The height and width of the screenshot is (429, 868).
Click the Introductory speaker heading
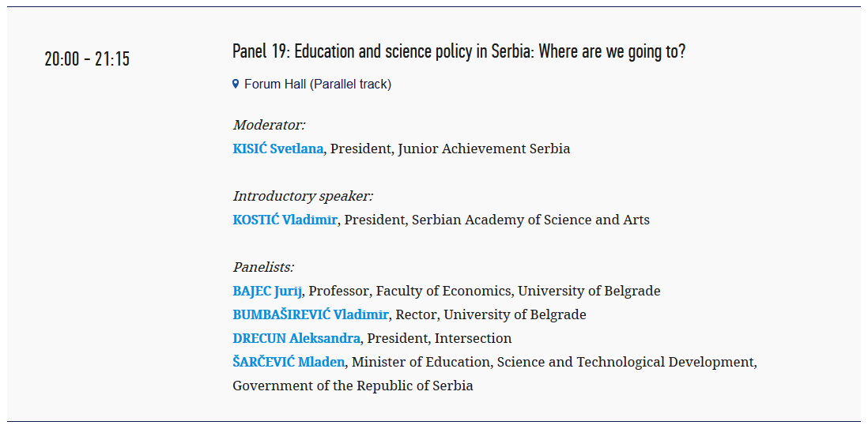coord(303,197)
